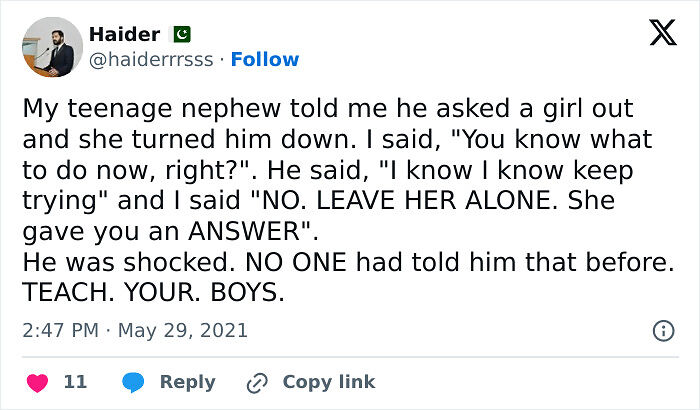Image resolution: width=700 pixels, height=410 pixels.
Task: Click the Reply text label
Action: [x=187, y=382]
